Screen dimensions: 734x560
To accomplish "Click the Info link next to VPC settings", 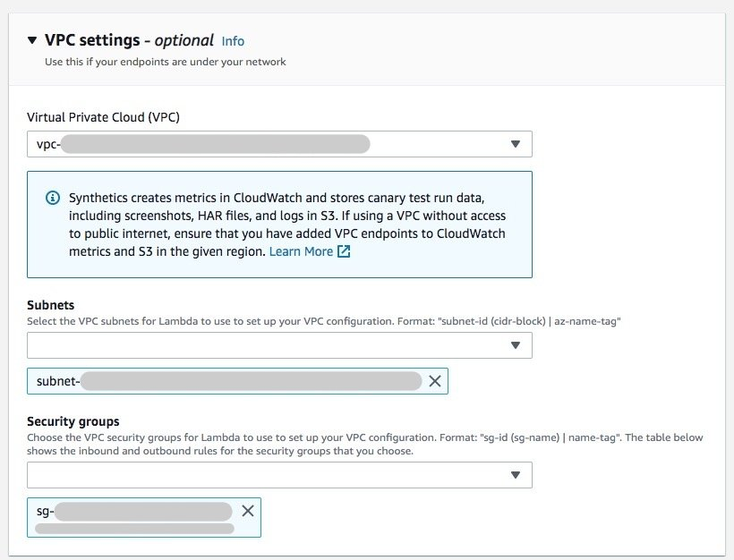I will (233, 40).
